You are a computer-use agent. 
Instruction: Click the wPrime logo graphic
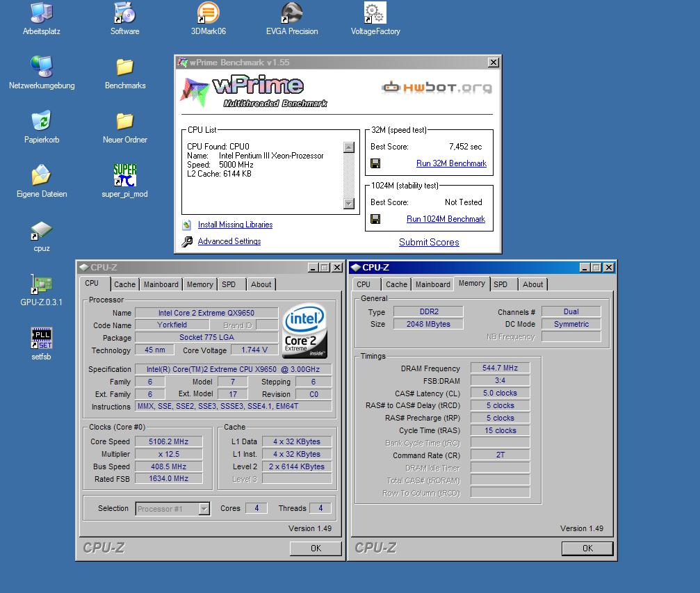point(254,92)
